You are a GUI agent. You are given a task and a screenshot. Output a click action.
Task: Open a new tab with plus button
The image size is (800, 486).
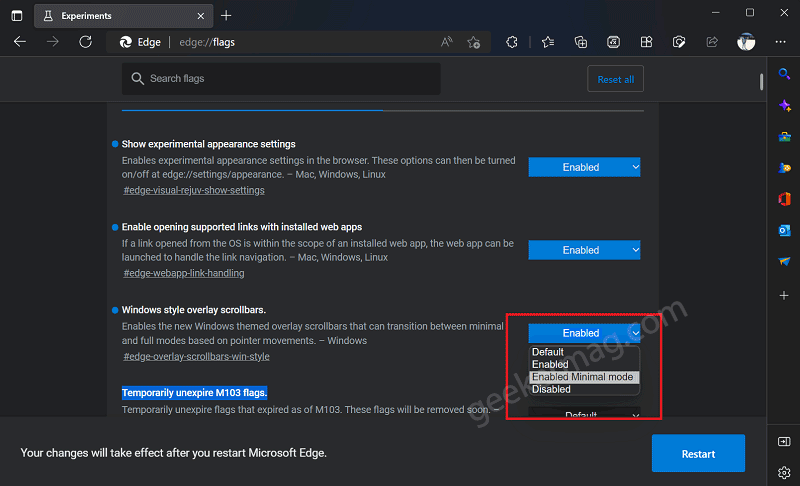point(226,16)
